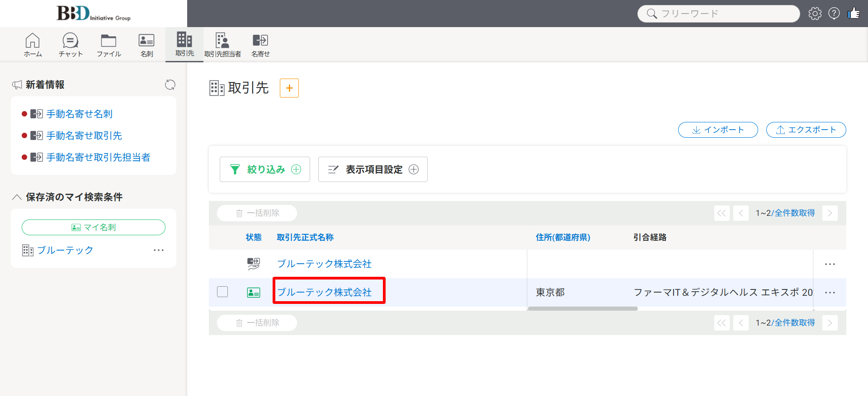Screen dimensions: 868x396
Task: Open the 取引先担当者 tab
Action: (222, 45)
